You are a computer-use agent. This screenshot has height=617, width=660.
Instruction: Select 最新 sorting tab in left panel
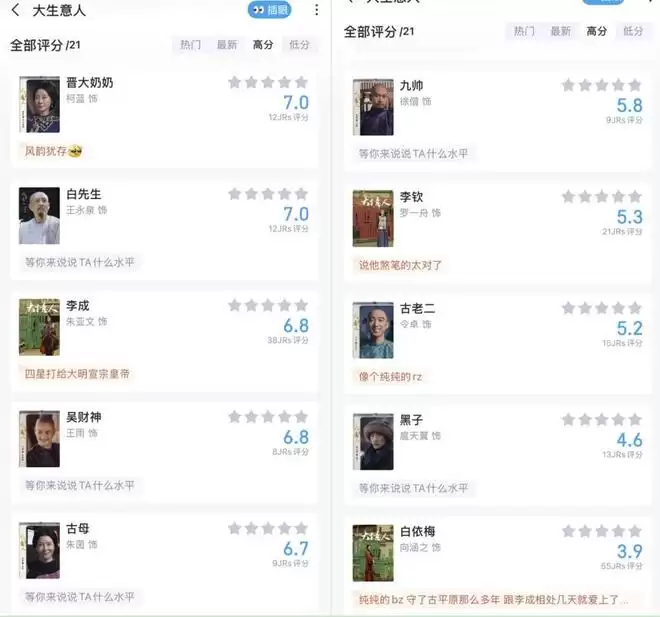click(x=227, y=45)
